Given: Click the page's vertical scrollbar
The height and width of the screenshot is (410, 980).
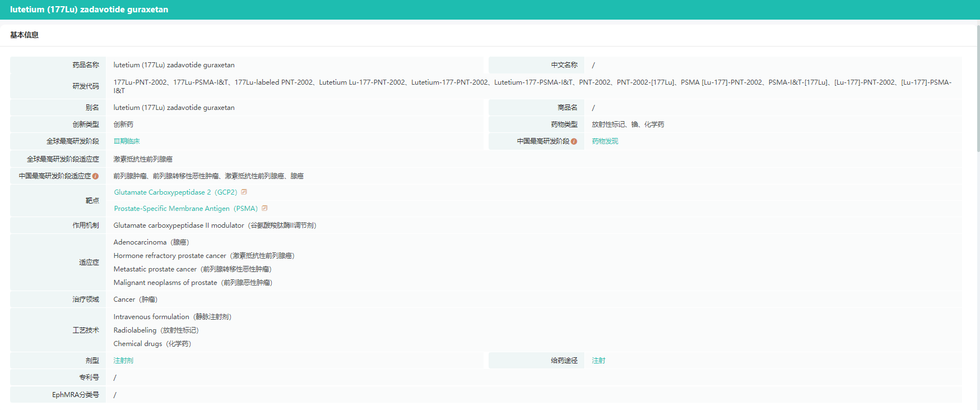Looking at the screenshot, I should tap(978, 90).
